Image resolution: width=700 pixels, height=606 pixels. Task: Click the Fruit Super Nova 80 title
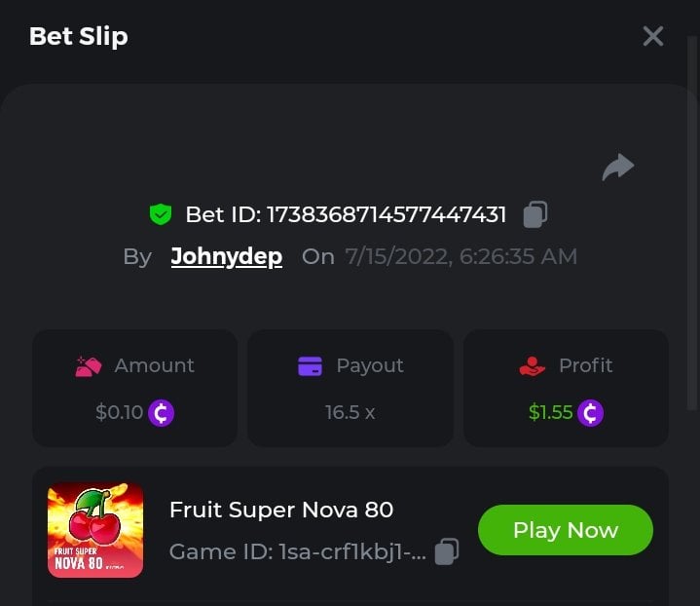click(281, 510)
